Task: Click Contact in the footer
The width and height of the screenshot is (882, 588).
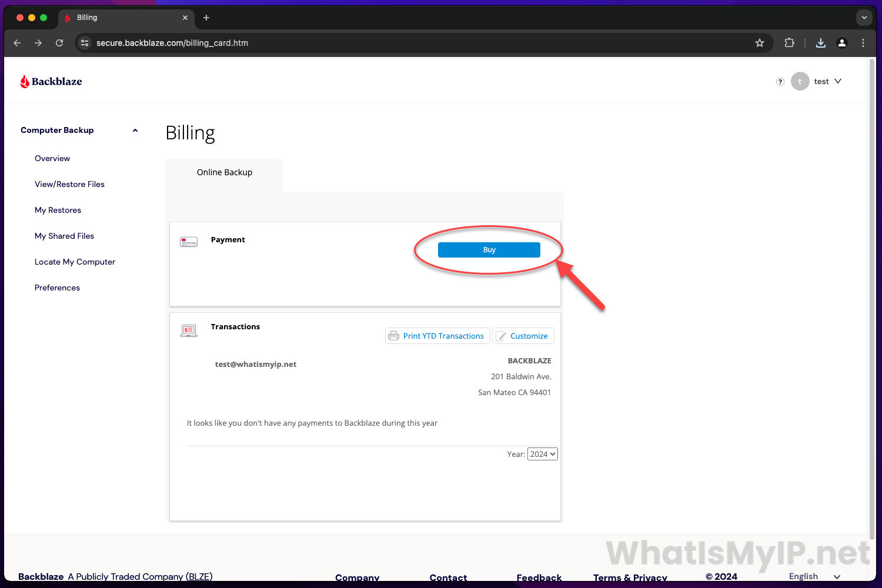Action: [448, 577]
